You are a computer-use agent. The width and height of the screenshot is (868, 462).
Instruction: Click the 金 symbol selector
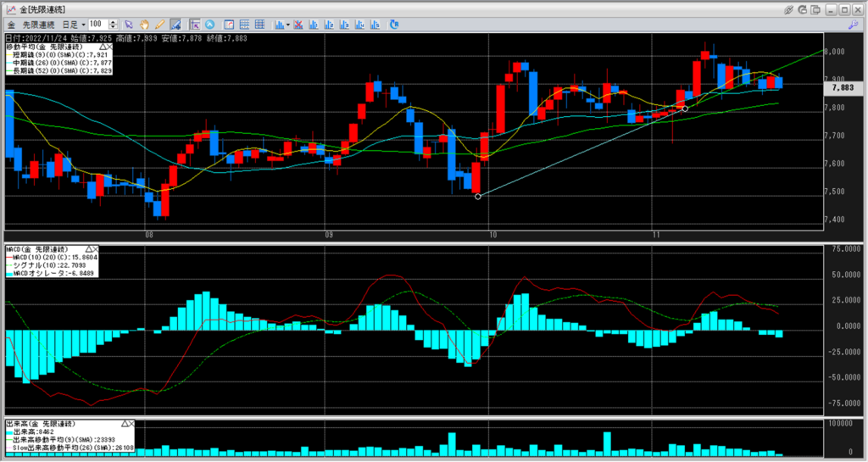click(11, 25)
